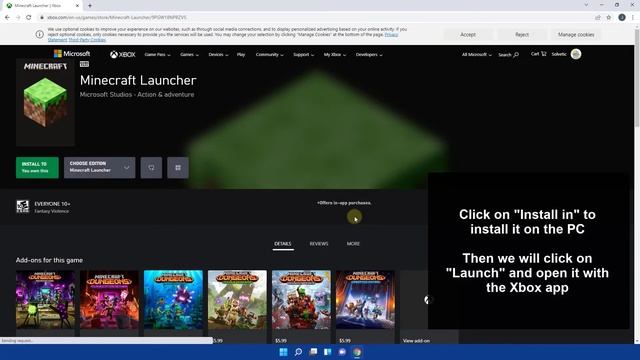Open a new browser tab

90,6
